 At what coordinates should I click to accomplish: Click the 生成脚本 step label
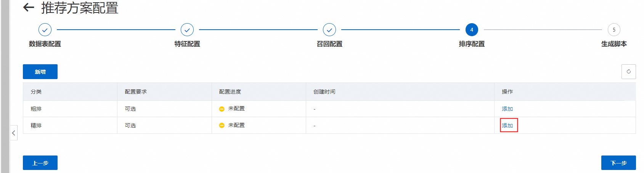[614, 44]
